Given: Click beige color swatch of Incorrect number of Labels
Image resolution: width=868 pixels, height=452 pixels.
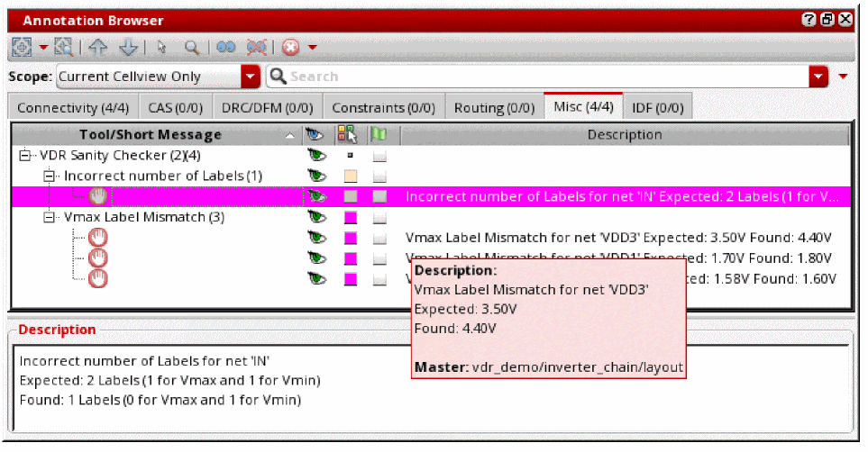Looking at the screenshot, I should (x=351, y=176).
